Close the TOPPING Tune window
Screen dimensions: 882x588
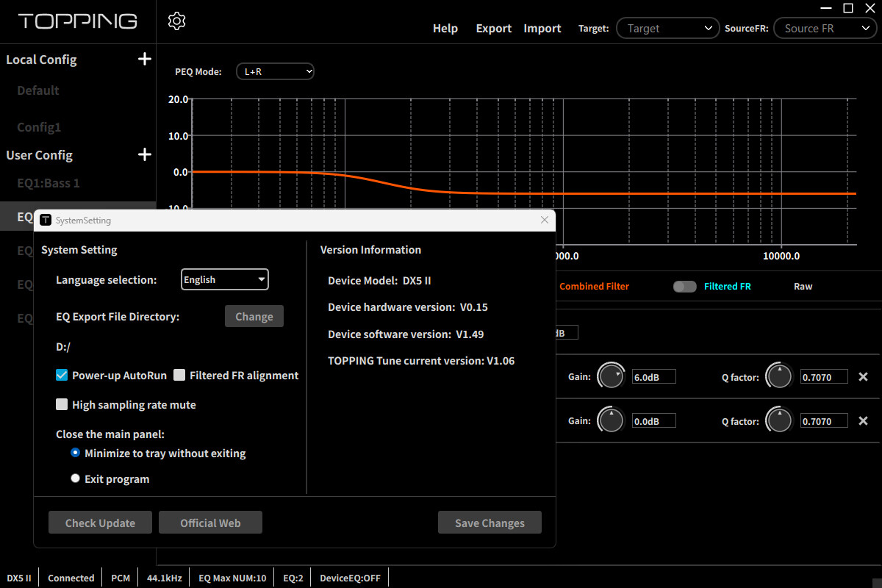pyautogui.click(x=870, y=8)
